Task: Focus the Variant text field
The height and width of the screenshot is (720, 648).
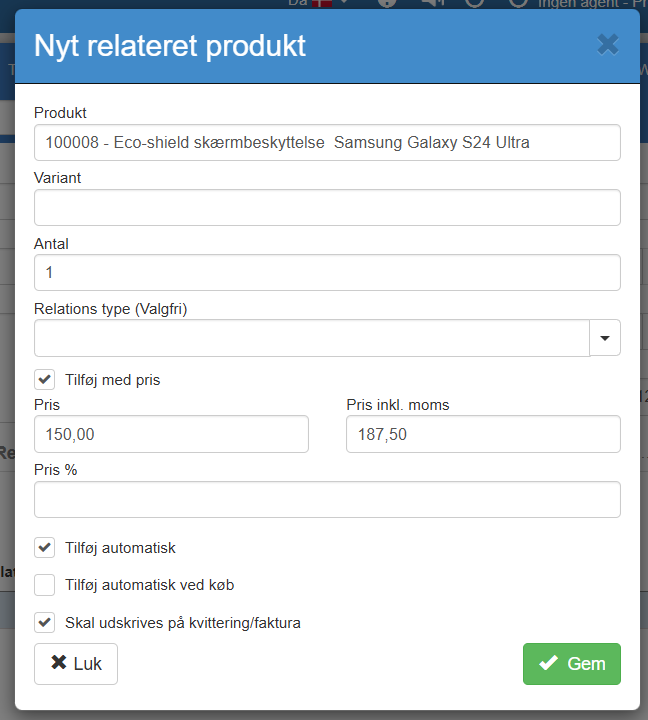Action: (327, 208)
